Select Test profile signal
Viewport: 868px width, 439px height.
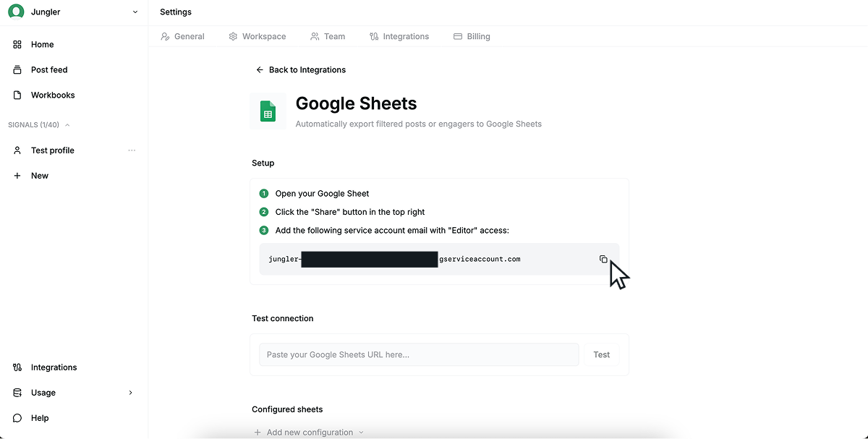click(x=52, y=150)
